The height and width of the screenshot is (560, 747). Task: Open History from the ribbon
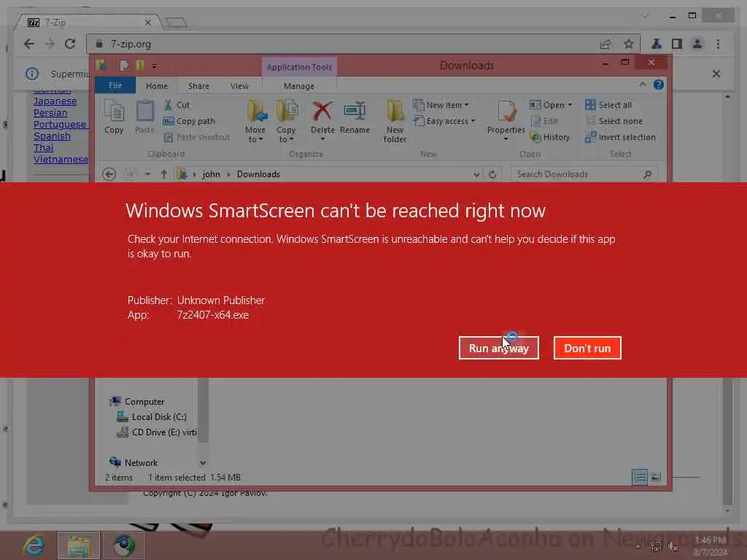pos(550,137)
